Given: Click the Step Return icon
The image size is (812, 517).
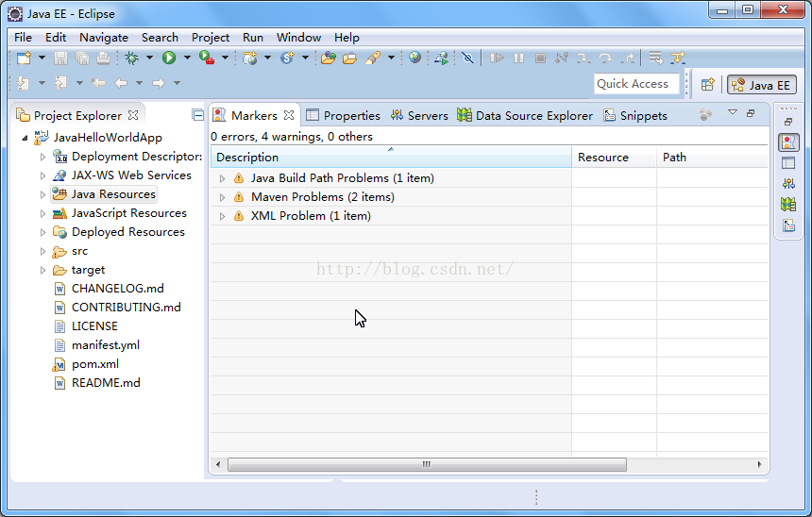Looking at the screenshot, I should [x=627, y=58].
